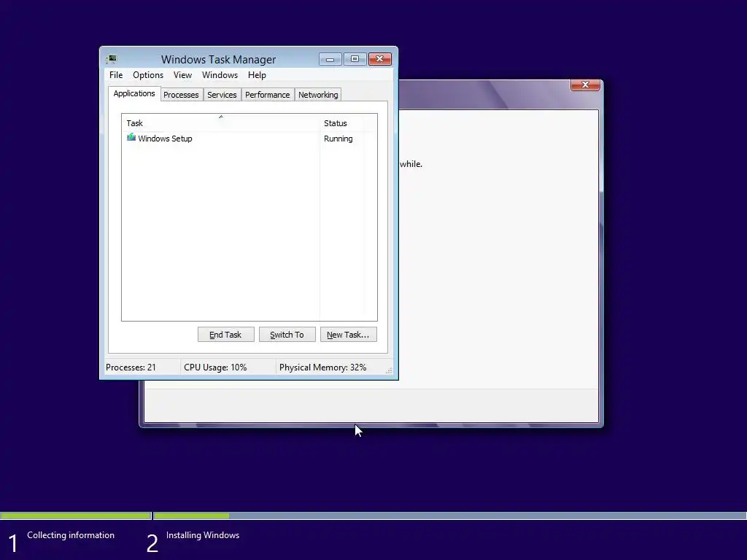Sort by the Task column header
The height and width of the screenshot is (560, 747).
pyautogui.click(x=220, y=122)
